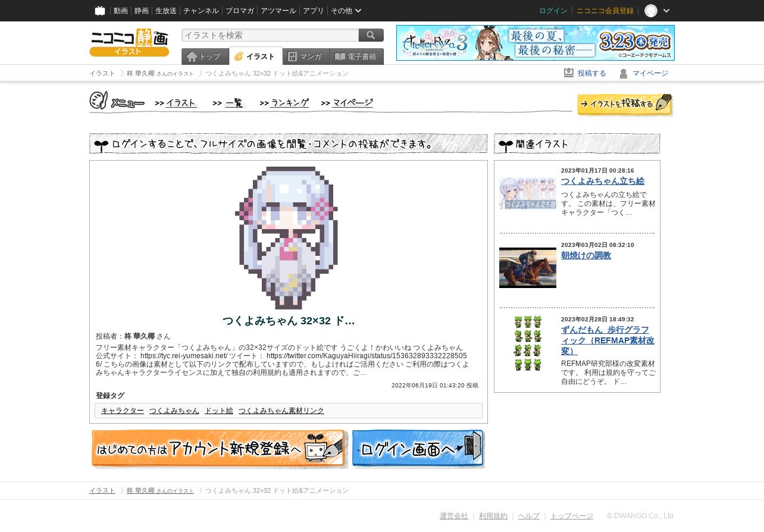764x532 pixels.
Task: Click the 利用規約 footer link
Action: pos(493,516)
